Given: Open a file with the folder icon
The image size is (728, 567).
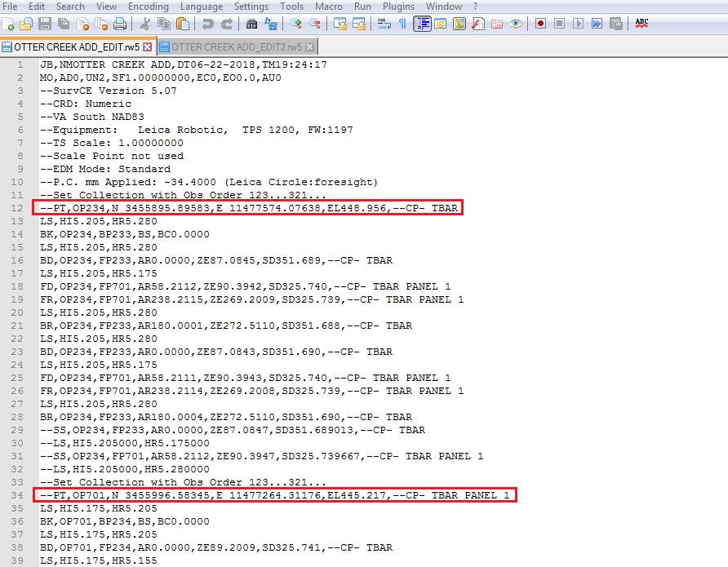Looking at the screenshot, I should 27,24.
